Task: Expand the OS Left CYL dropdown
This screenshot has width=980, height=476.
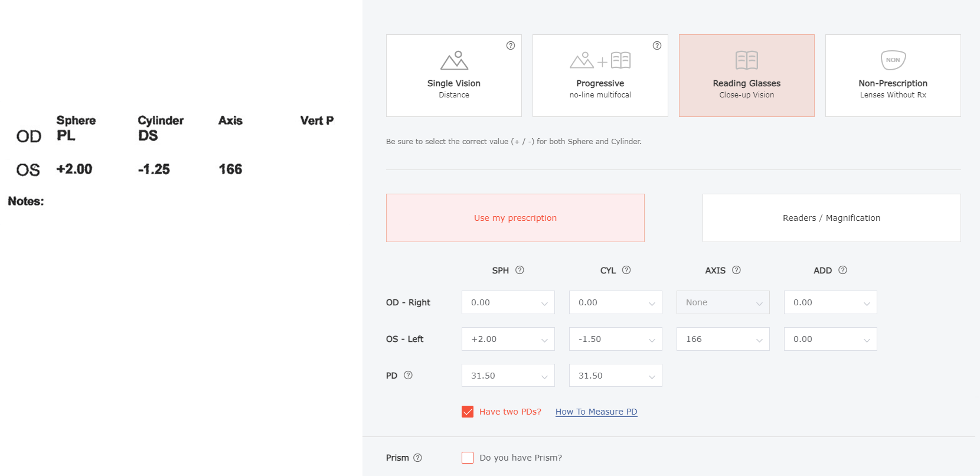Action: coord(615,339)
